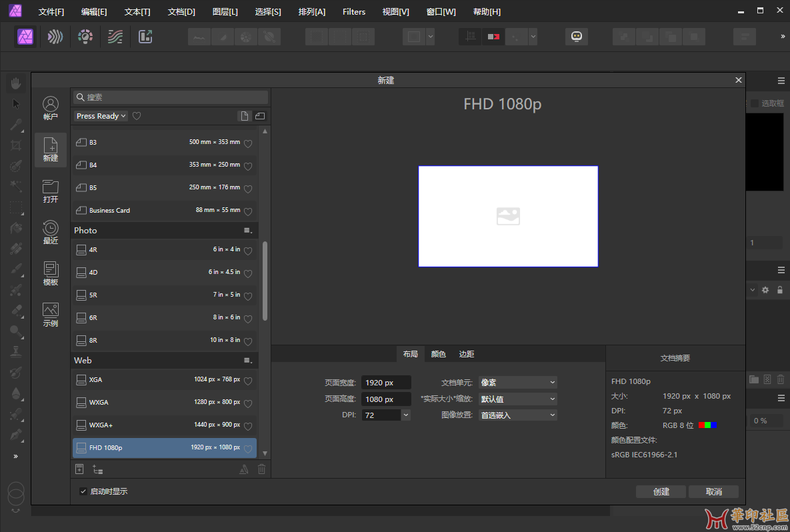The height and width of the screenshot is (532, 790).
Task: Click the delete preset trash icon
Action: 261,469
